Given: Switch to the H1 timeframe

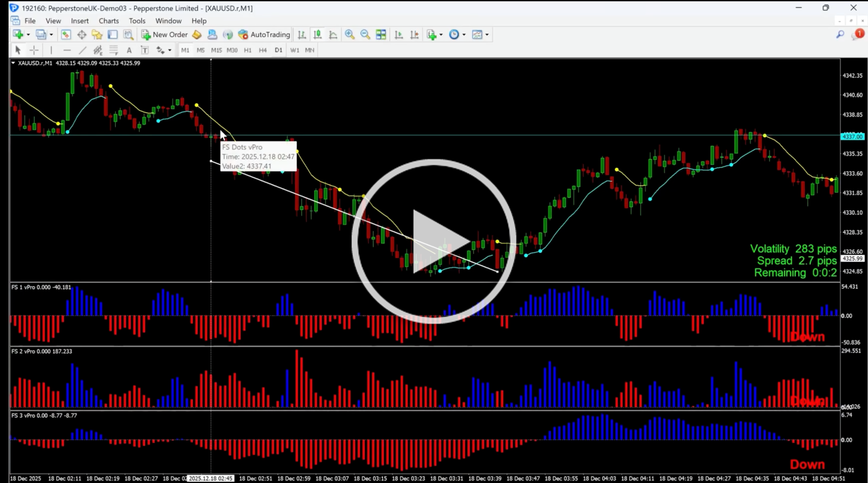Looking at the screenshot, I should click(248, 50).
